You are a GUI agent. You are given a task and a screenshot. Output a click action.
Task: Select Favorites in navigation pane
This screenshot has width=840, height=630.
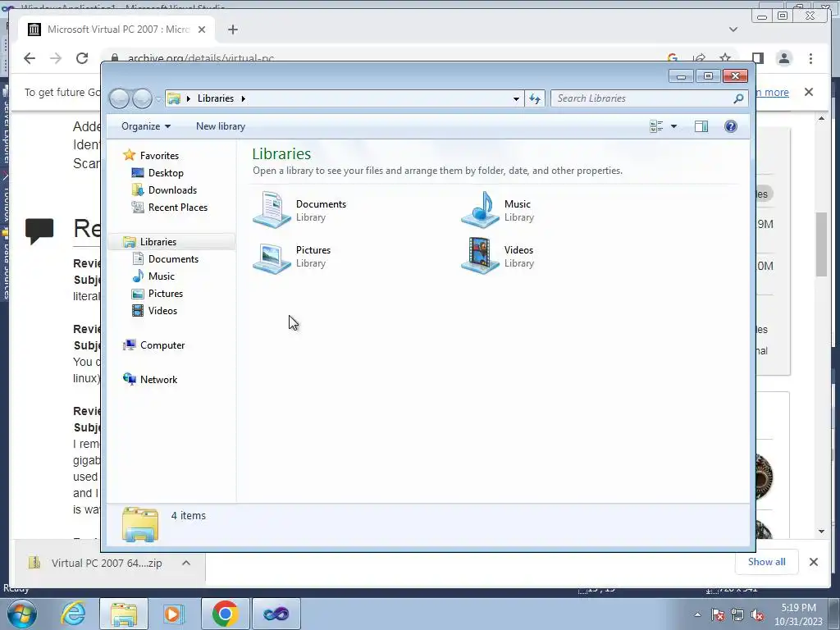point(159,155)
